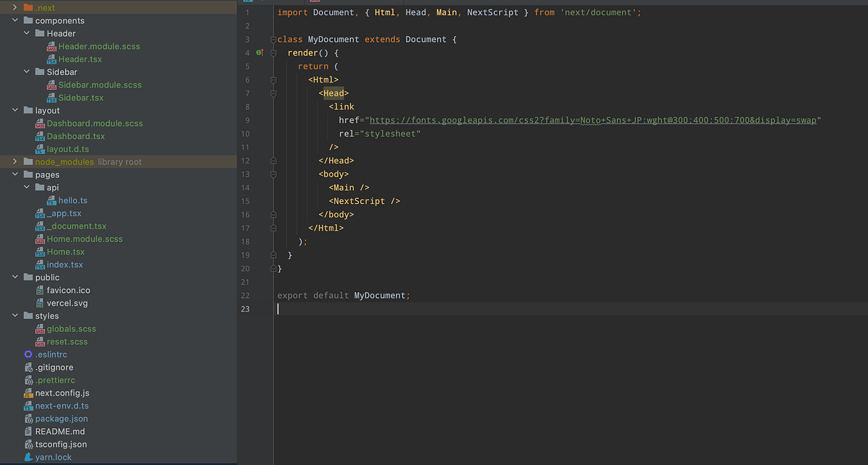Screen dimensions: 868x465
Task: Click the overriding-method gutter icon on line 4
Action: [259, 52]
